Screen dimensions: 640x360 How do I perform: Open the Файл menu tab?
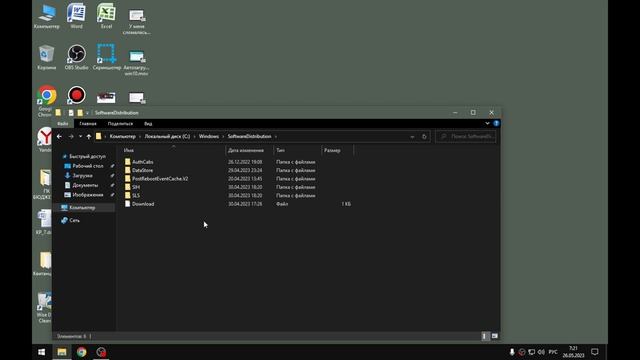pyautogui.click(x=62, y=123)
